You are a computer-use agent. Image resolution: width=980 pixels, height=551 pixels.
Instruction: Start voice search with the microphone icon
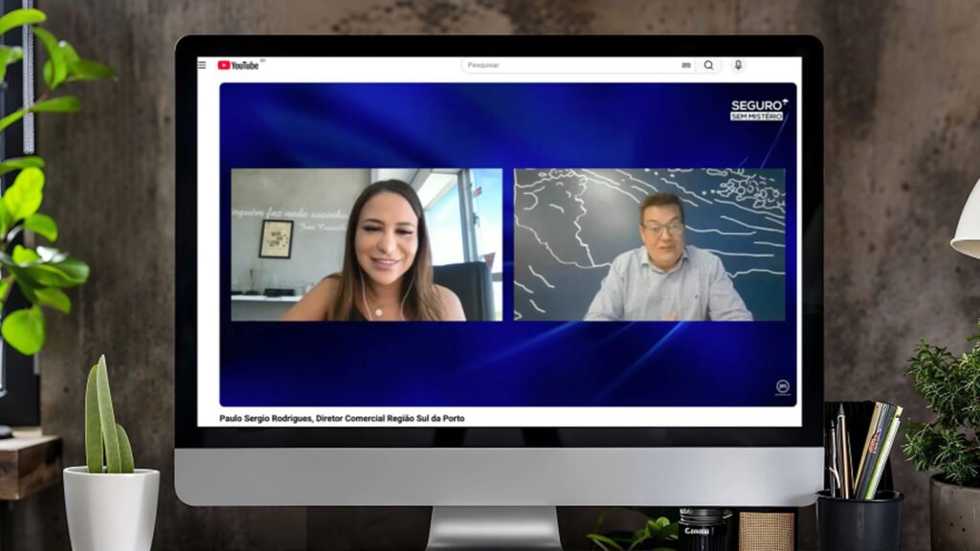click(x=737, y=65)
